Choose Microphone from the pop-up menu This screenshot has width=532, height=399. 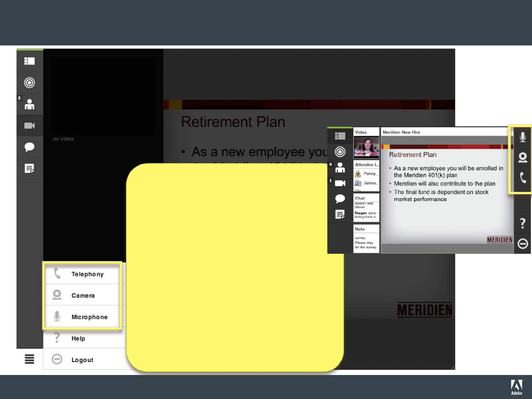(82, 317)
